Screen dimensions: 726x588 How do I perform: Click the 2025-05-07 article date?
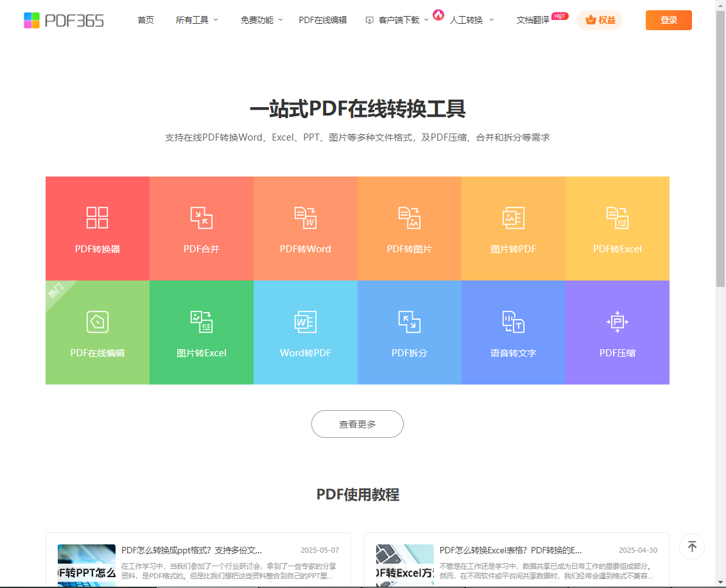coord(320,550)
